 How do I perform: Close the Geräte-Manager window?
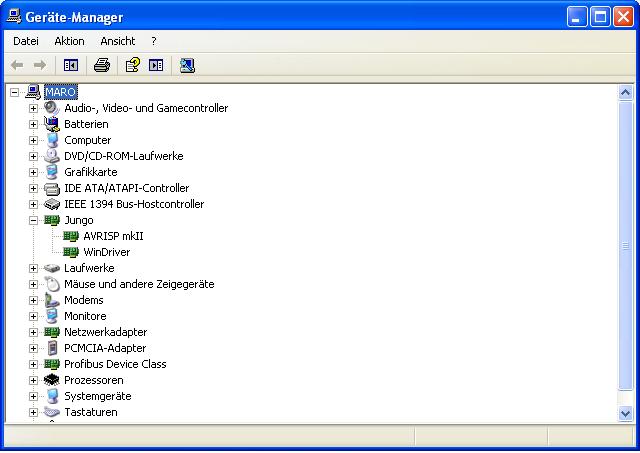click(624, 17)
